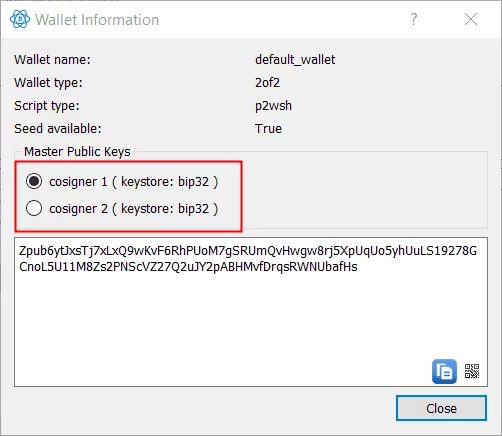502x436 pixels.
Task: Click the 2of2 wallet type value
Action: (x=267, y=83)
